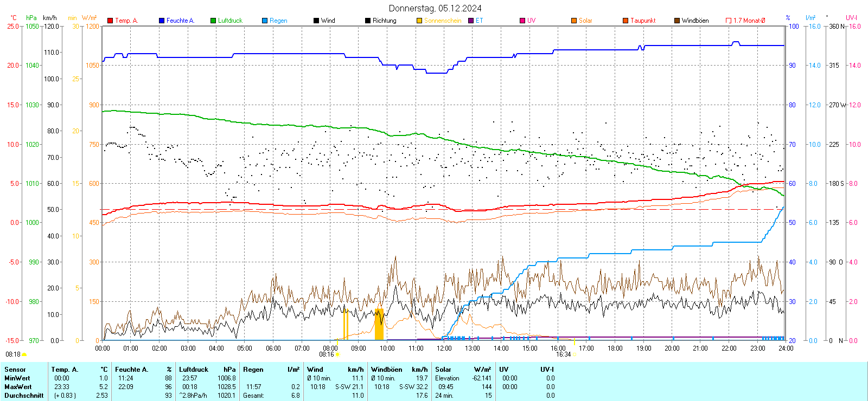Click the yellow Sonnenschein legend square
868x401 pixels.
coord(419,21)
